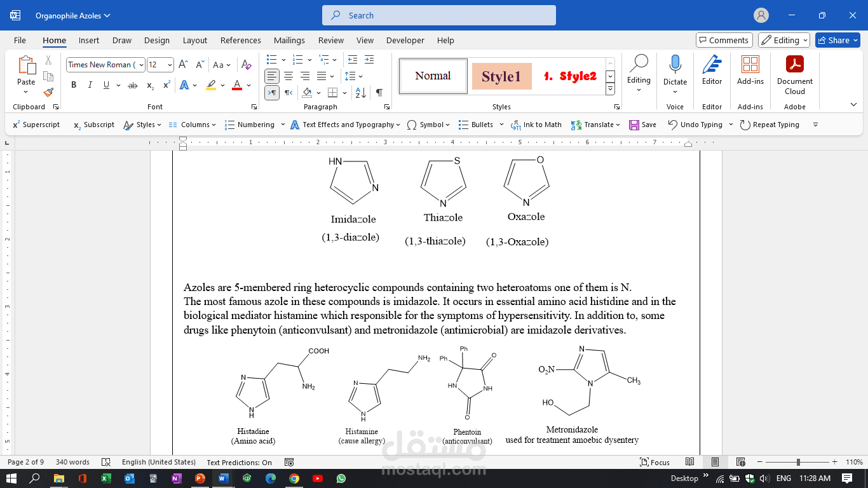Open Dictate microphone
The height and width of the screenshot is (488, 868).
[x=675, y=64]
